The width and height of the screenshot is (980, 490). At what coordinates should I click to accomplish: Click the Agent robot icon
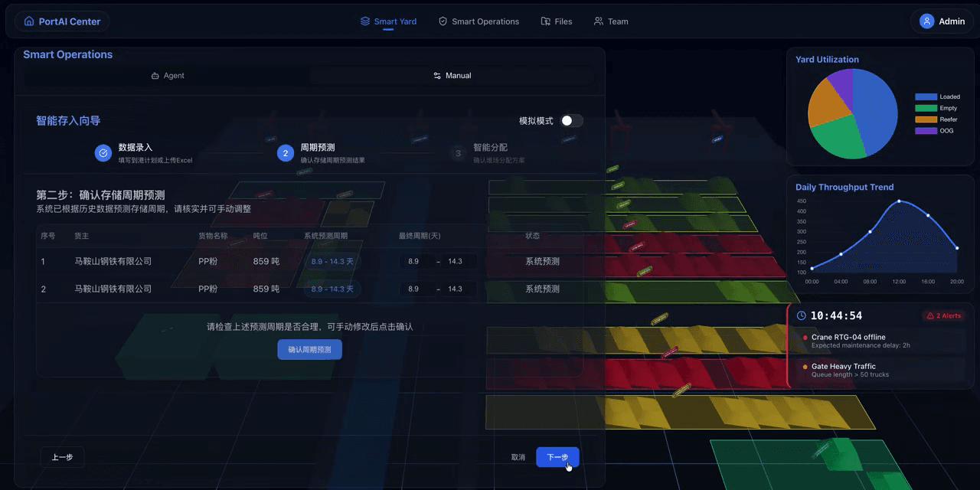pyautogui.click(x=155, y=76)
